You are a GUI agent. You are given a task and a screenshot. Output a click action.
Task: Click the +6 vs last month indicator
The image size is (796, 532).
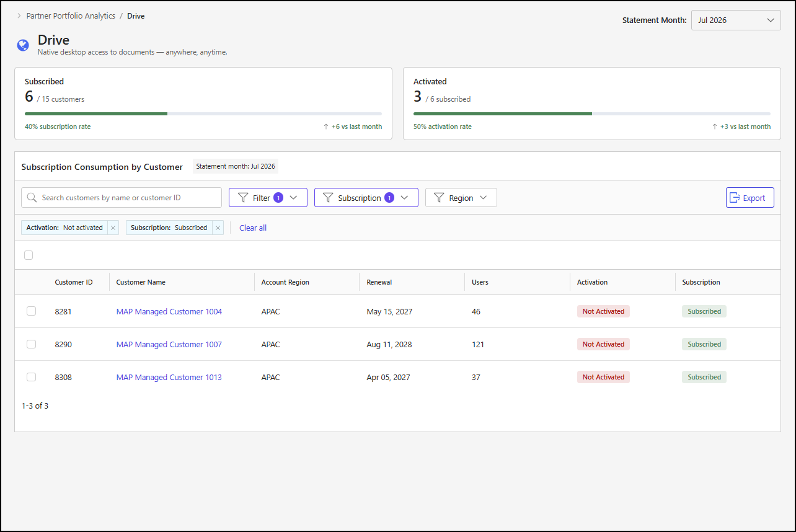click(x=352, y=126)
